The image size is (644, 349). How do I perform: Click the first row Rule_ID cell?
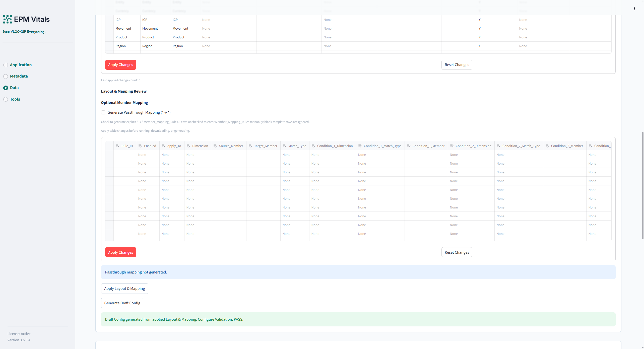click(125, 155)
